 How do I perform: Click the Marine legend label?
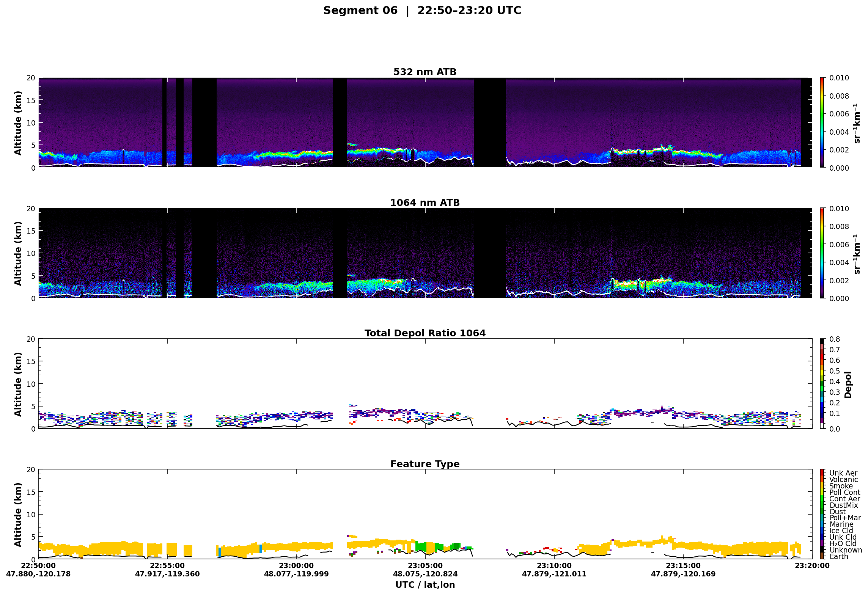841,524
